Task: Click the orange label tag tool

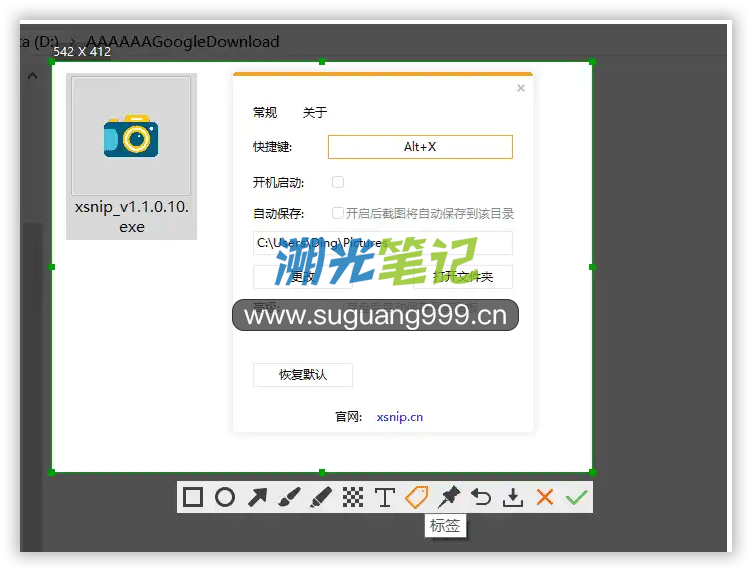Action: pos(417,497)
